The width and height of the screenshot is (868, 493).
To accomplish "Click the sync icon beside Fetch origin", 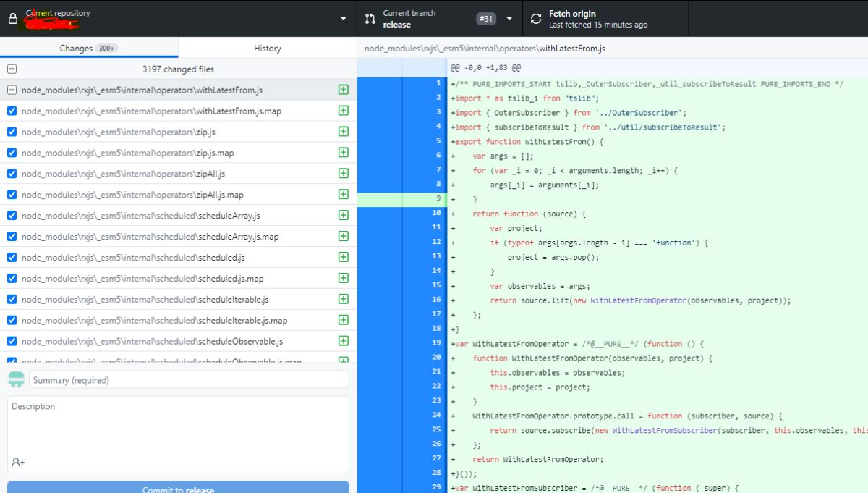I will pyautogui.click(x=535, y=19).
